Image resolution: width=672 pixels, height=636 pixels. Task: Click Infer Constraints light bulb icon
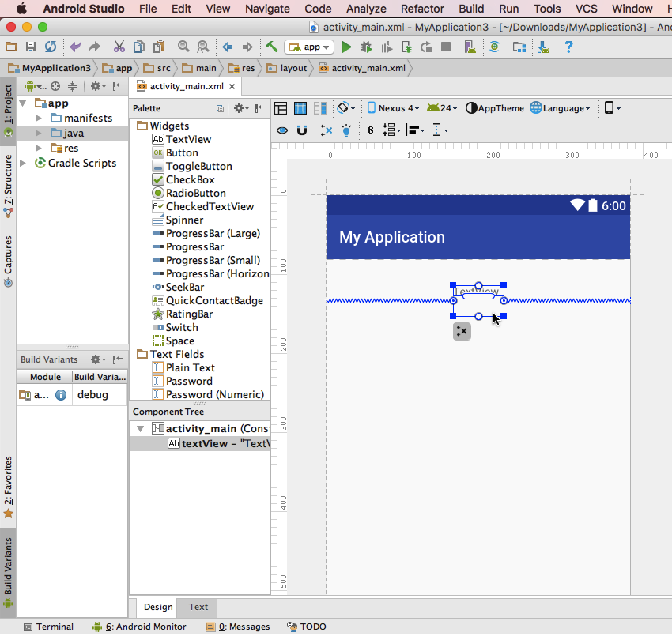[346, 130]
